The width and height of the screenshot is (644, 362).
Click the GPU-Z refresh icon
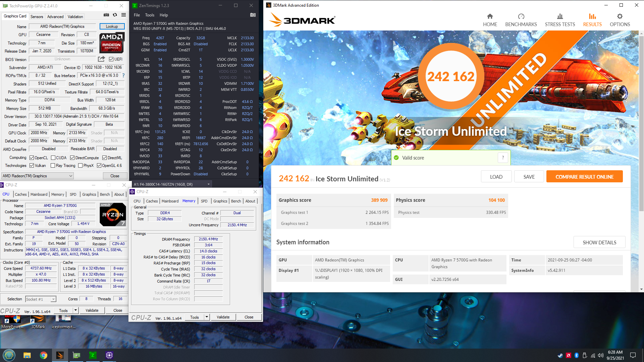tap(115, 15)
